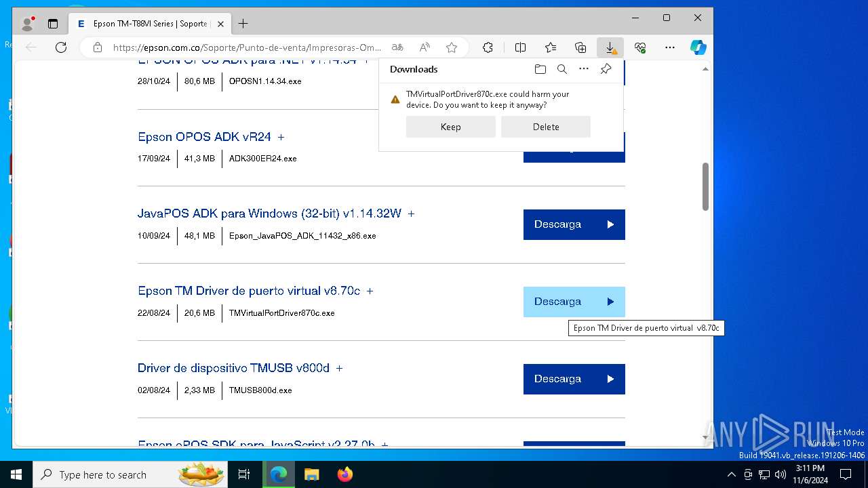Viewport: 868px width, 488px height.
Task: Search downloads with magnifier icon
Action: point(561,69)
